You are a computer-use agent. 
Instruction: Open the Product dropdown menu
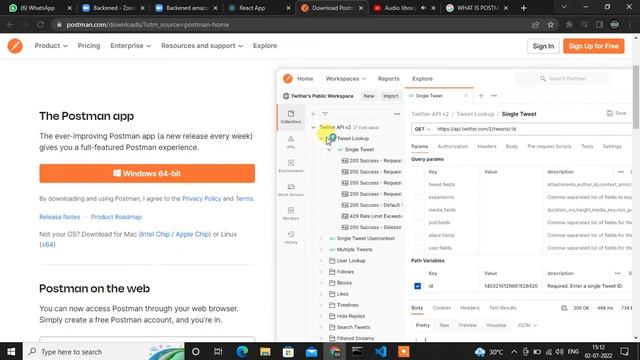coord(51,46)
